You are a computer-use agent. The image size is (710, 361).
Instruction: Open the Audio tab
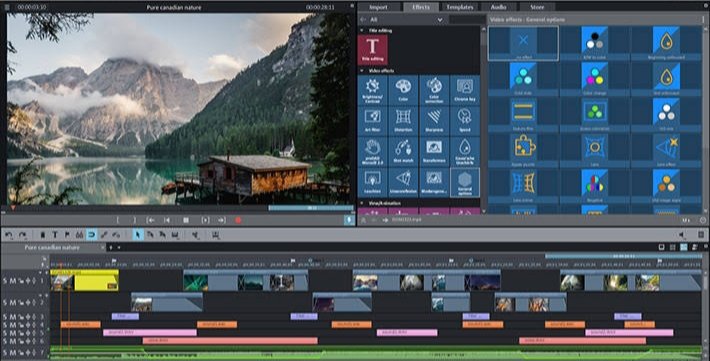click(x=499, y=7)
